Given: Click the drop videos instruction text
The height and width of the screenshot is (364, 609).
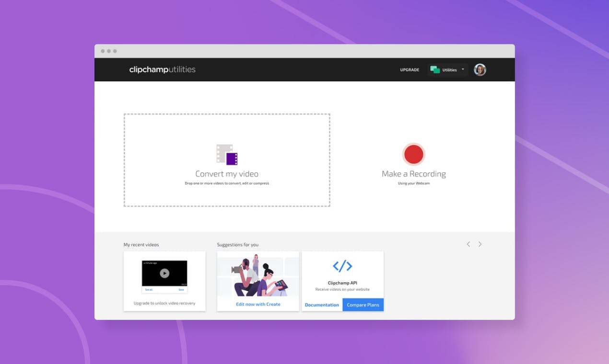Looking at the screenshot, I should pyautogui.click(x=227, y=183).
